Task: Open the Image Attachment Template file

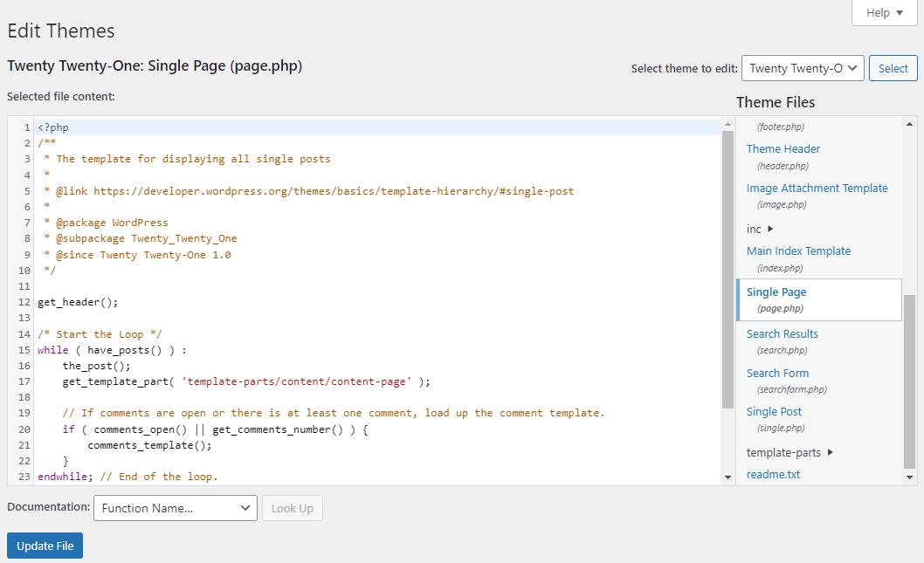Action: click(817, 188)
